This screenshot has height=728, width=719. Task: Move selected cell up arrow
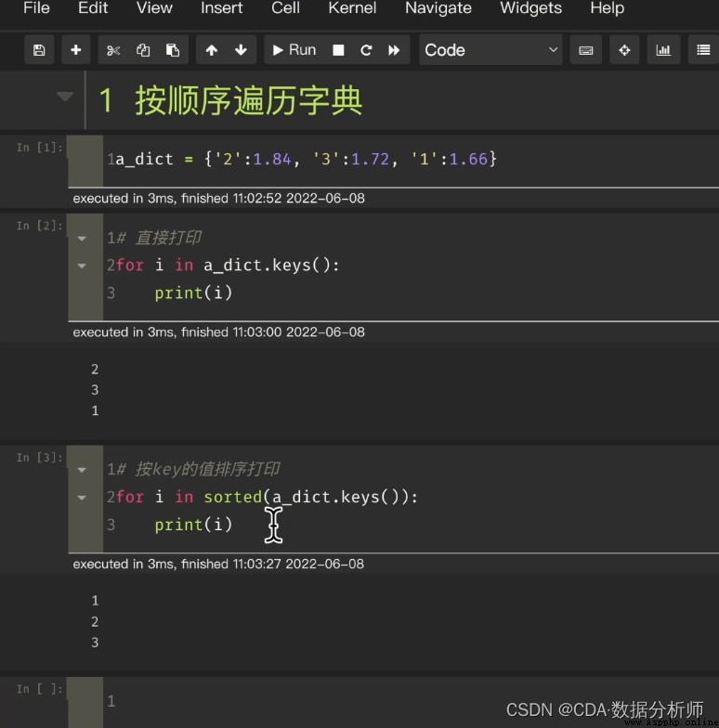coord(212,50)
